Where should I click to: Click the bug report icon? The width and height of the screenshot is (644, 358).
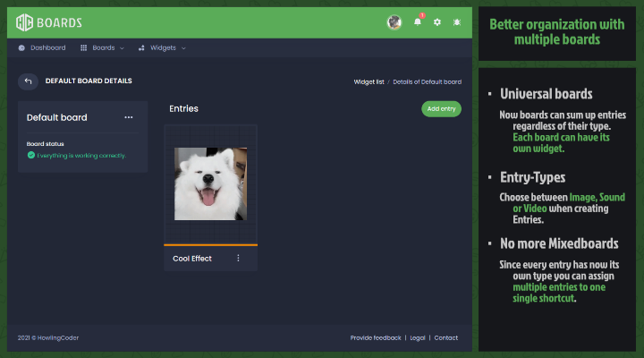pos(457,22)
